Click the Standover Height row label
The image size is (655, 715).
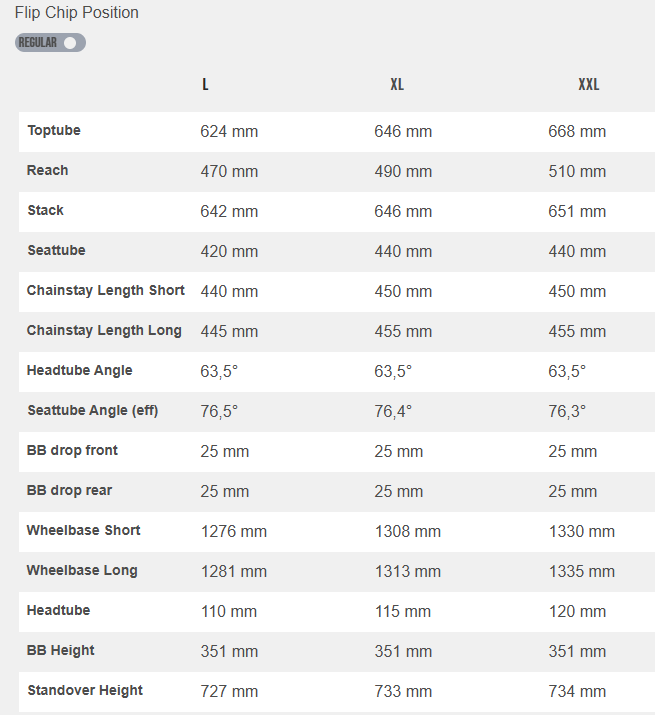pyautogui.click(x=85, y=691)
